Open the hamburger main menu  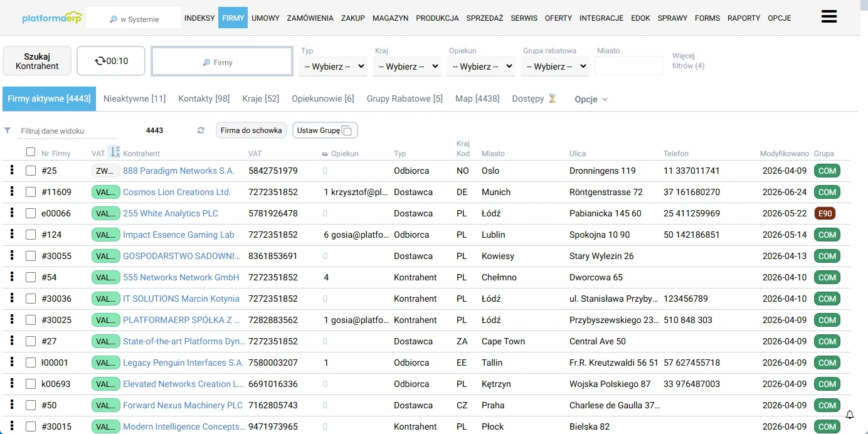coord(829,17)
